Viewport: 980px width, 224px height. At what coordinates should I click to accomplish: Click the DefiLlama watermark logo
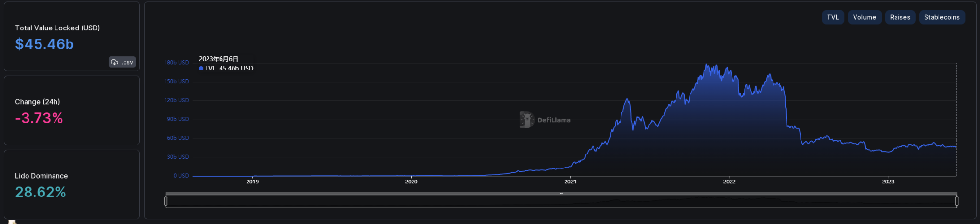point(526,120)
